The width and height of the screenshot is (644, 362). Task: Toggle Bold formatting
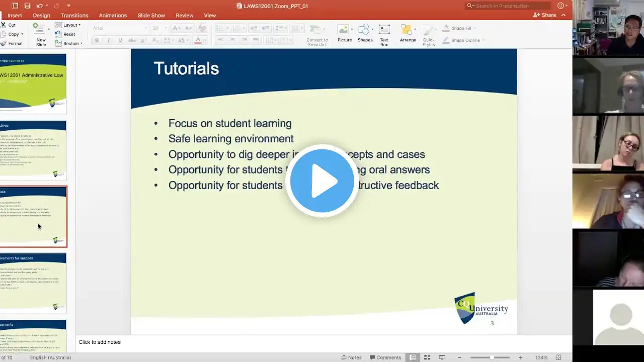pyautogui.click(x=97, y=40)
